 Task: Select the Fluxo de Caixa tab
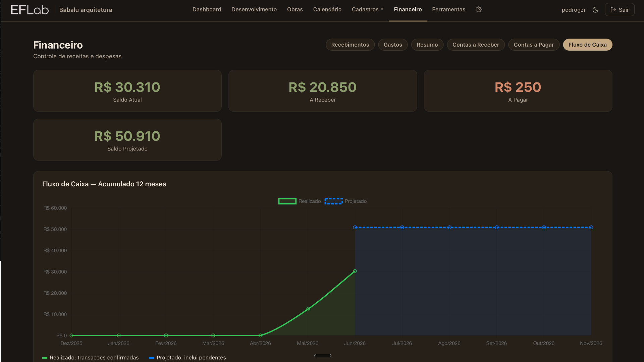pos(587,45)
